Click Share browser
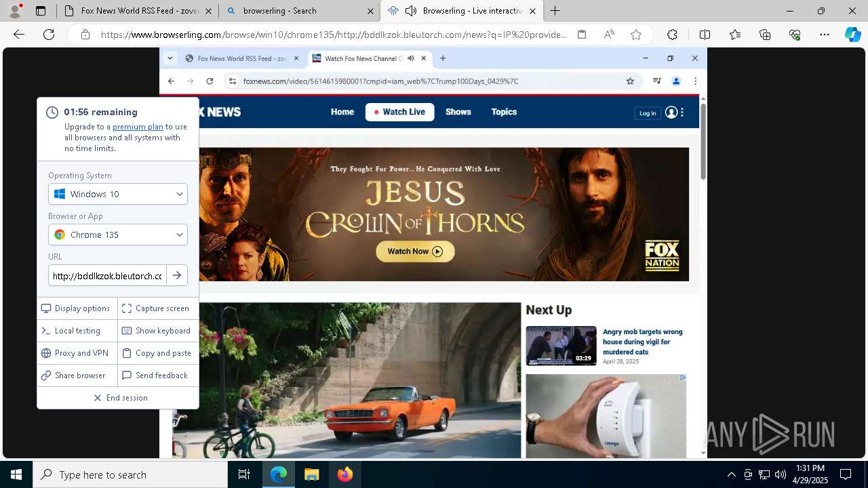This screenshot has width=868, height=488. pyautogui.click(x=77, y=375)
